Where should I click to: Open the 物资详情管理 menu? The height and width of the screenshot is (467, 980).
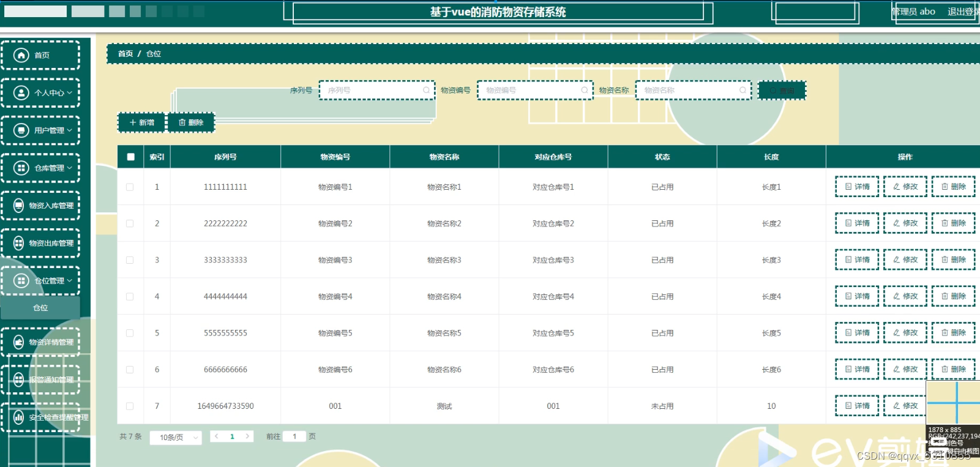[40, 342]
